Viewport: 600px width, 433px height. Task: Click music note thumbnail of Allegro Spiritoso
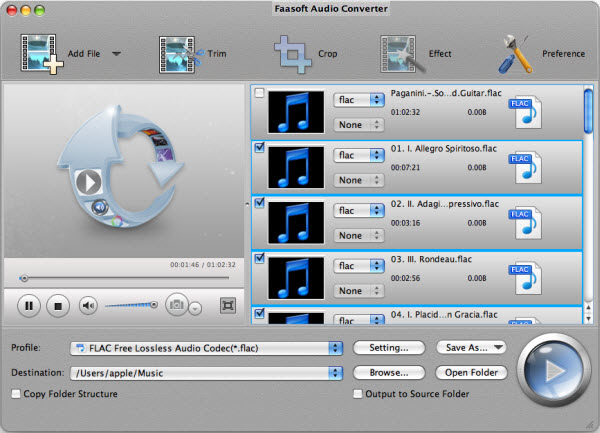pos(296,167)
